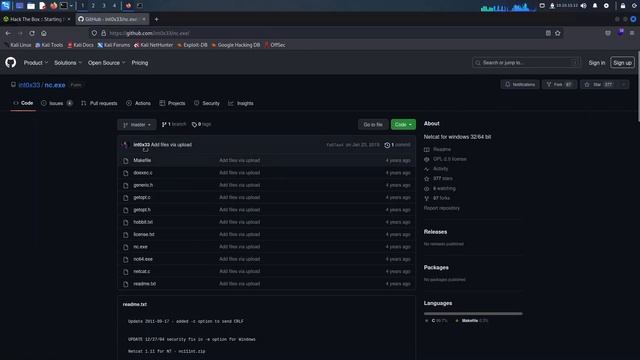Open the master branch selector
The image size is (640, 360).
(x=137, y=124)
